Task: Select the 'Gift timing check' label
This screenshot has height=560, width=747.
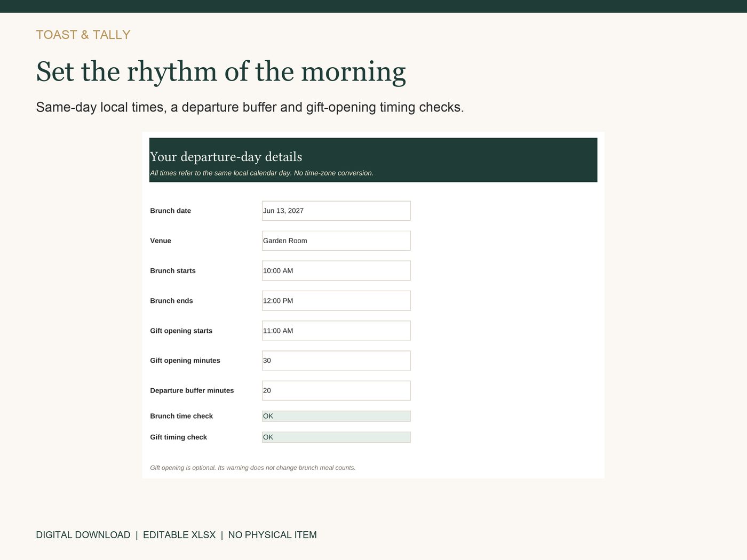Action: point(179,437)
